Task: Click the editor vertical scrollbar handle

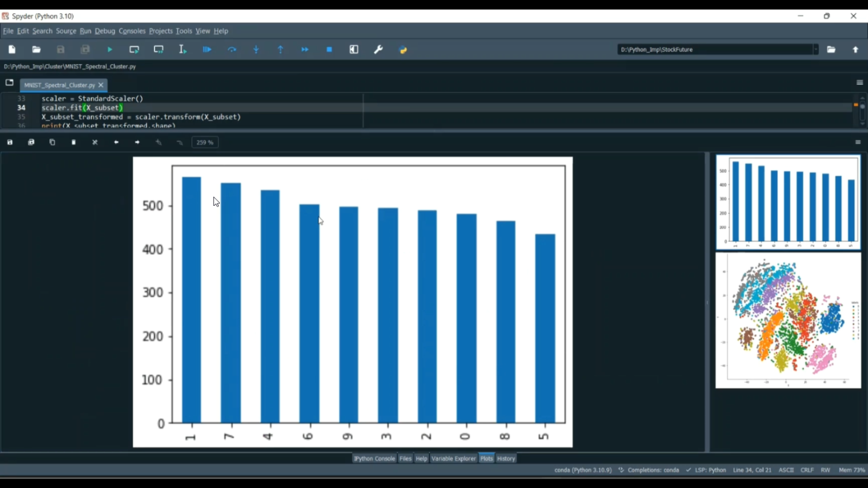Action: 862,107
